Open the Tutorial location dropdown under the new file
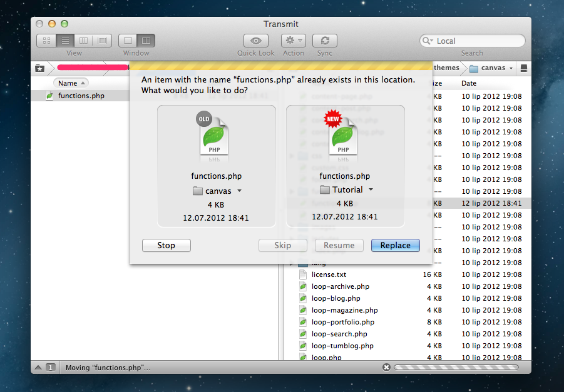The image size is (564, 392). (x=346, y=189)
